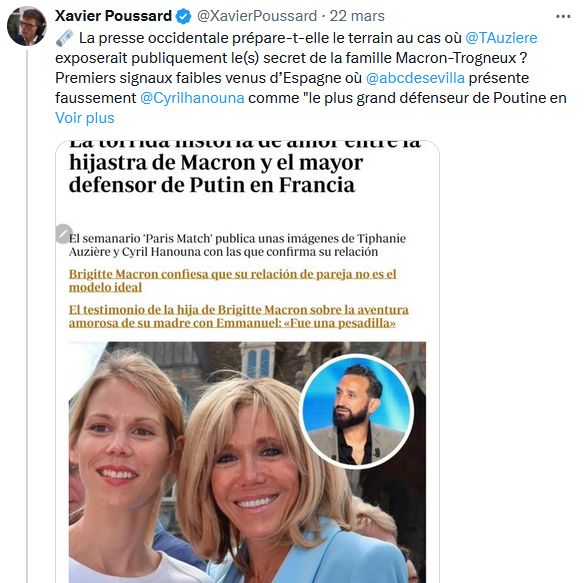Open 'El testimonio de la hija' article link

[x=238, y=316]
